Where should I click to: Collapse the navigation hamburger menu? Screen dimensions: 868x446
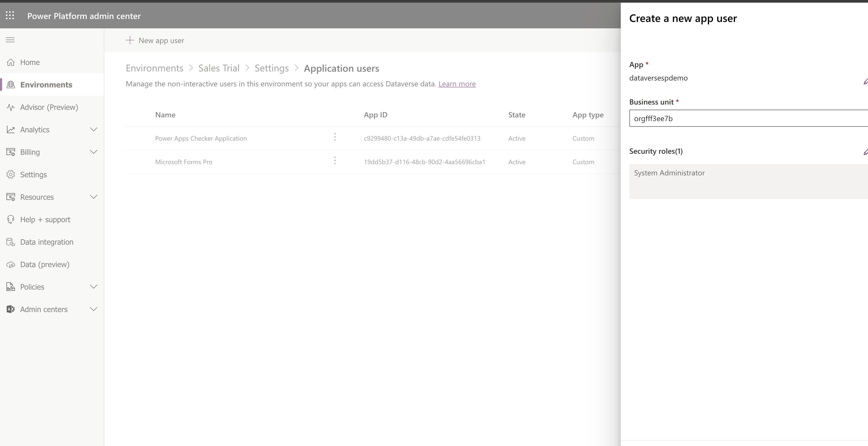click(x=10, y=40)
